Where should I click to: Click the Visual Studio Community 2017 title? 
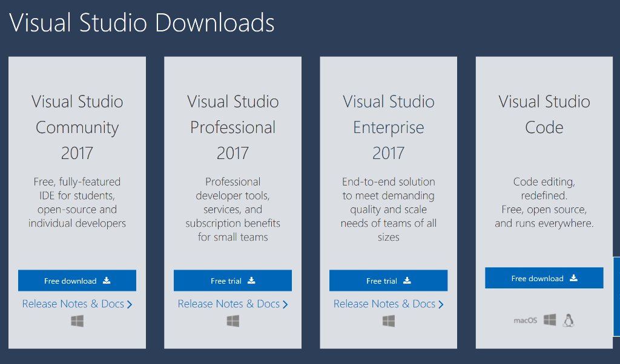pyautogui.click(x=77, y=127)
